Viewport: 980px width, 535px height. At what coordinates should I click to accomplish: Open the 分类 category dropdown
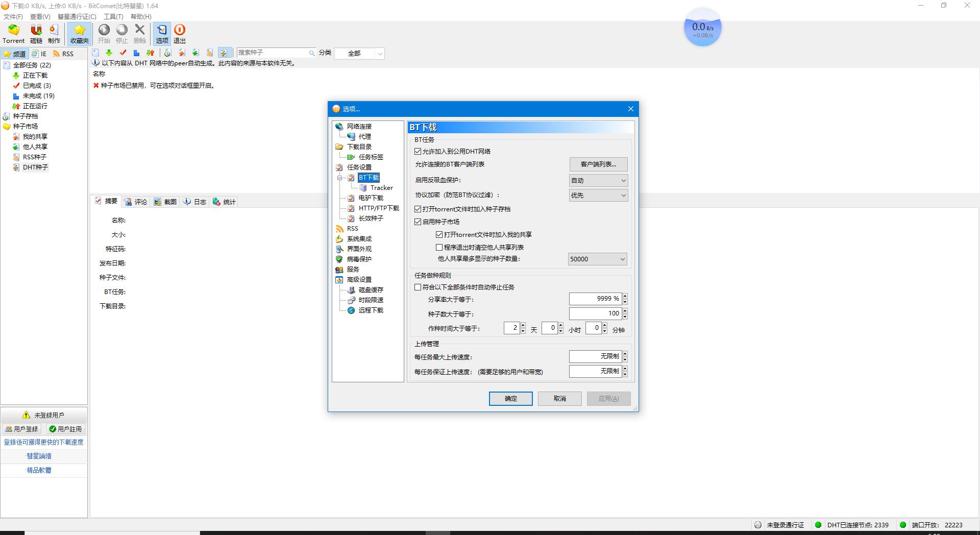click(359, 53)
